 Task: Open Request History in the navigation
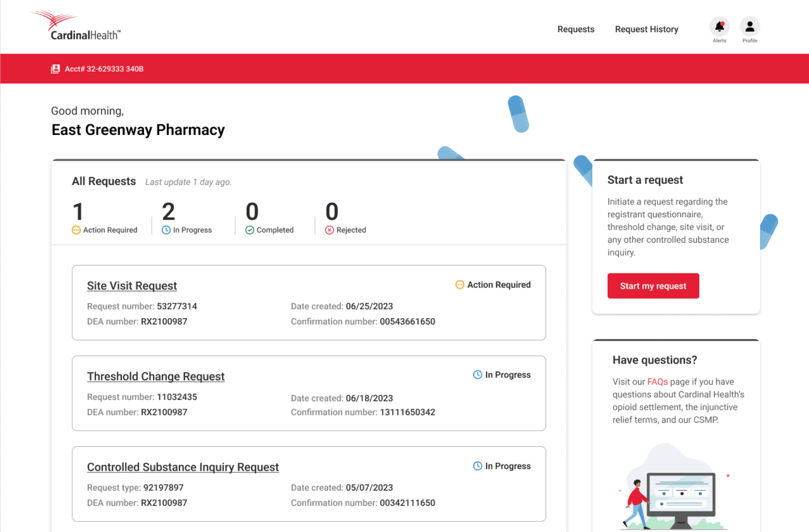(x=647, y=29)
